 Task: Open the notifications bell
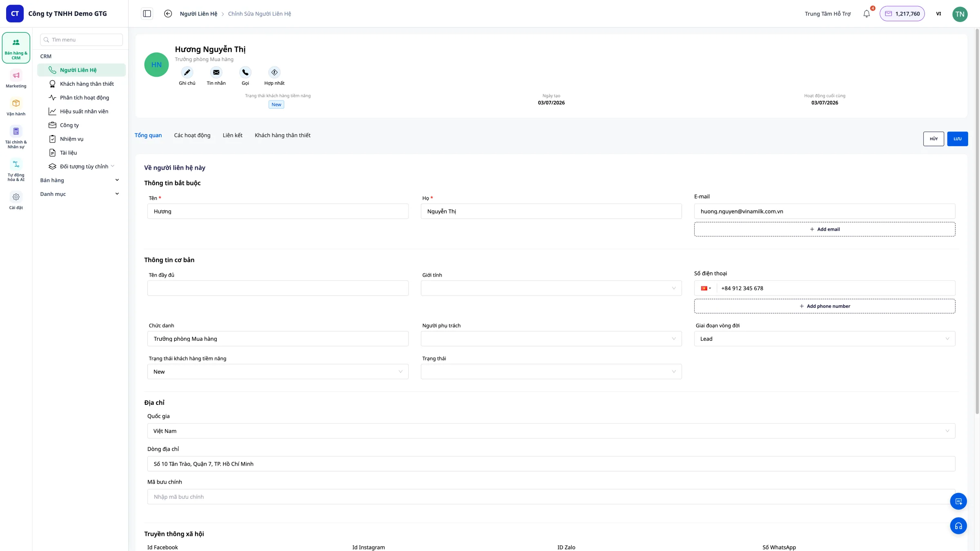[866, 13]
